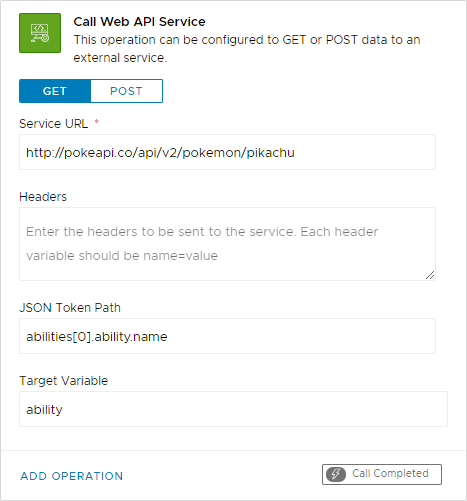Click the JSON Token Path input
This screenshot has width=467, height=501.
pyautogui.click(x=227, y=336)
